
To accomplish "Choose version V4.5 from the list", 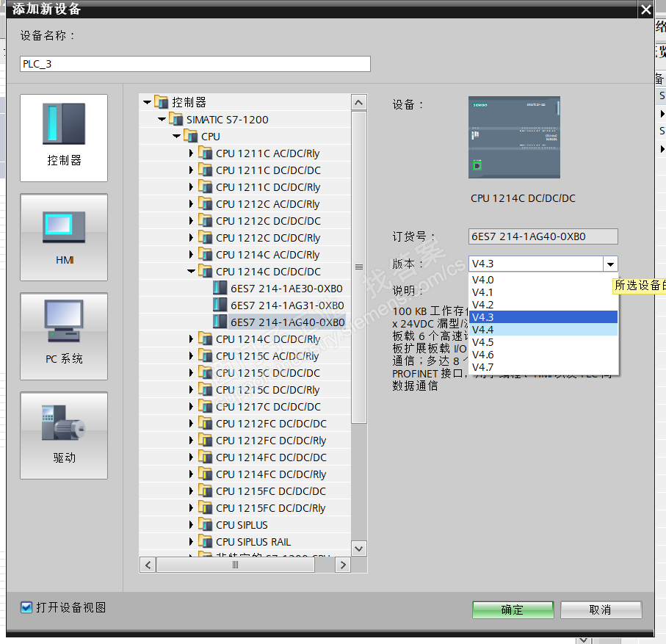I will [x=543, y=342].
